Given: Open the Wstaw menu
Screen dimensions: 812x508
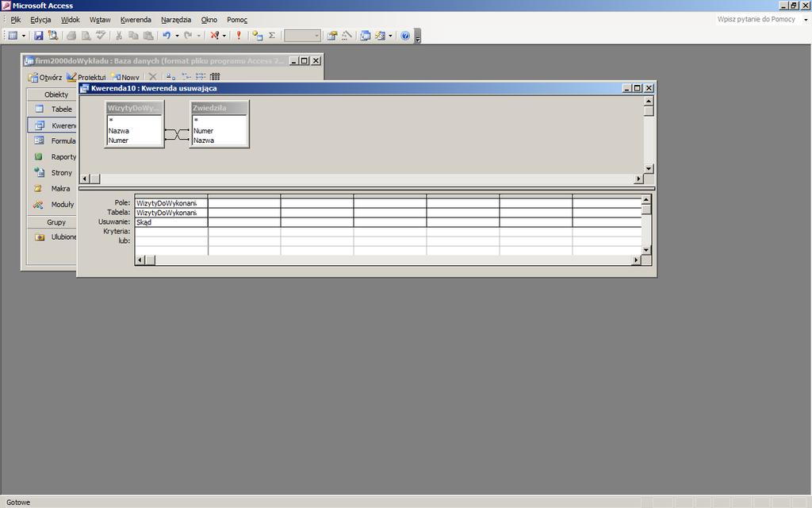Looking at the screenshot, I should [x=100, y=20].
